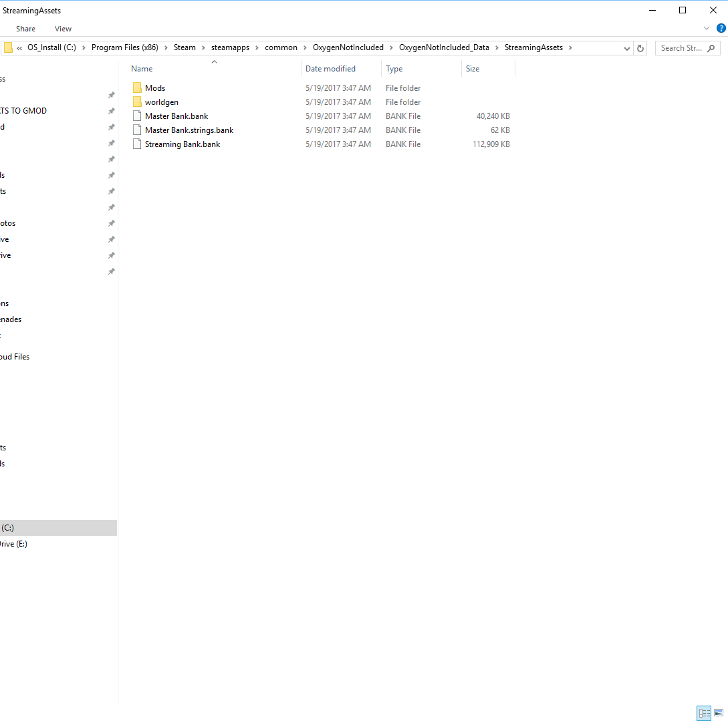Expand subfolder list after Steam breadcrumb

(203, 47)
